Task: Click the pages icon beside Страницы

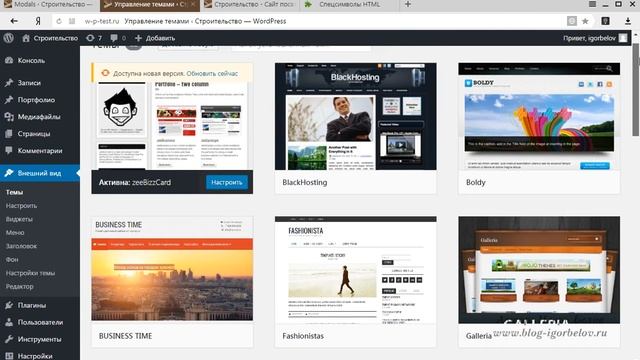Action: pos(9,134)
